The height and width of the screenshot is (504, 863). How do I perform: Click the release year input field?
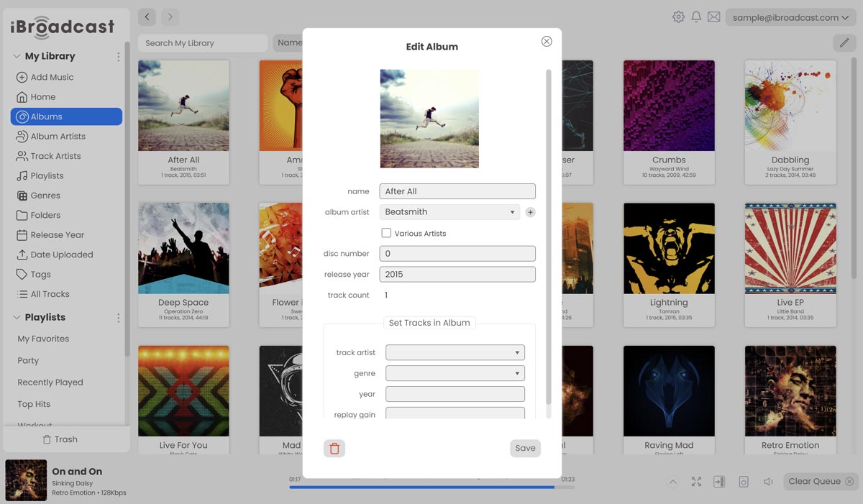point(457,275)
